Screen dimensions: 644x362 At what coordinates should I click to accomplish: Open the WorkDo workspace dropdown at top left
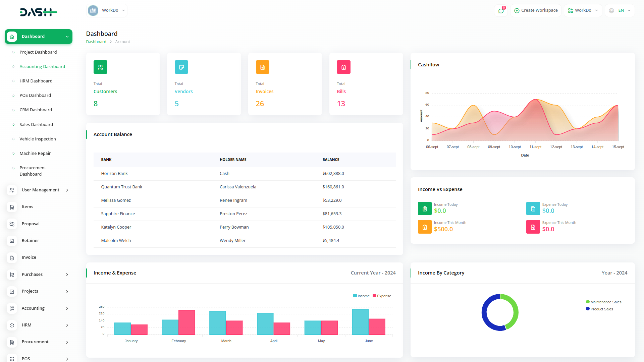[x=106, y=10]
